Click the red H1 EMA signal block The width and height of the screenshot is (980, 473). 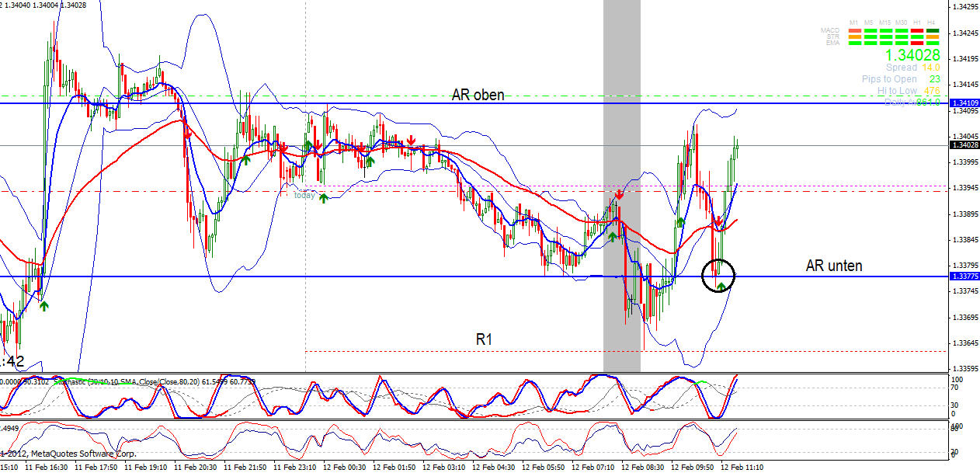coord(917,42)
